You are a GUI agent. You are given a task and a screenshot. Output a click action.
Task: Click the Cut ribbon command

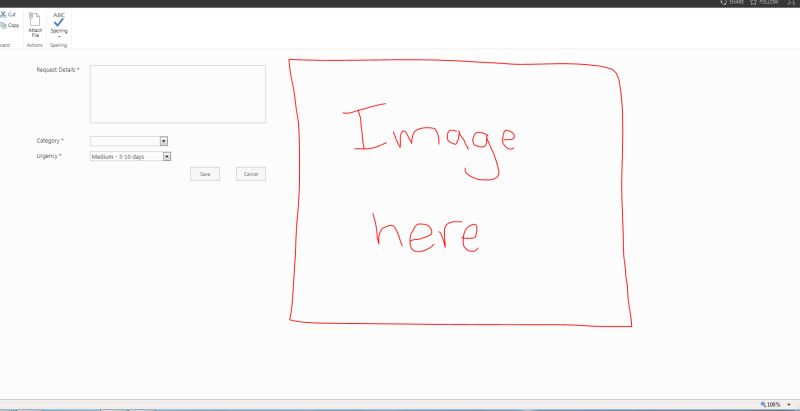coord(8,14)
